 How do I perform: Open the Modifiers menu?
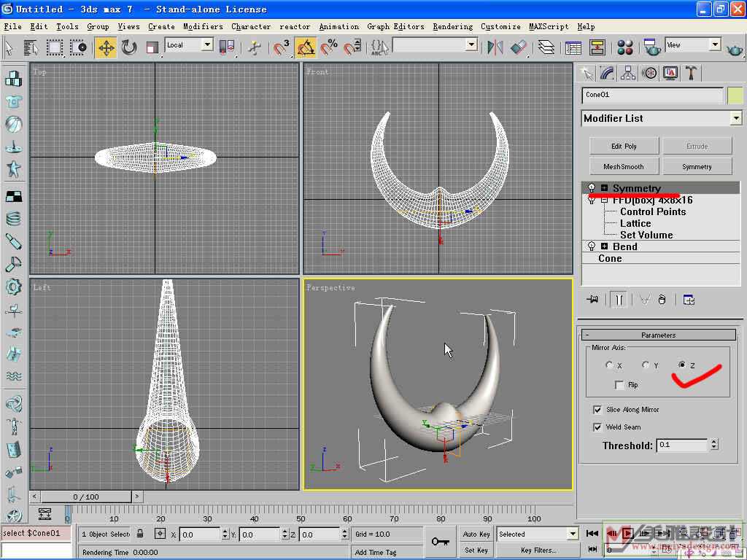click(x=203, y=26)
